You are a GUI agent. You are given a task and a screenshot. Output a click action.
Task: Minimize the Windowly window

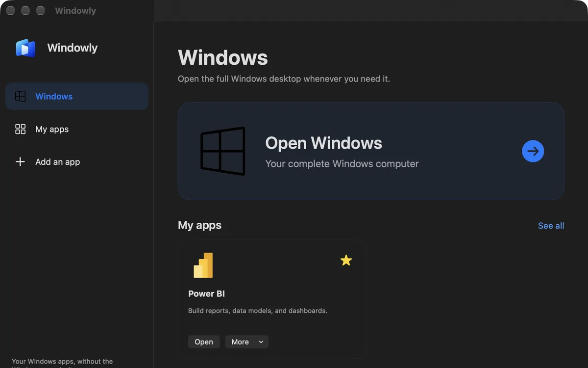pyautogui.click(x=25, y=11)
